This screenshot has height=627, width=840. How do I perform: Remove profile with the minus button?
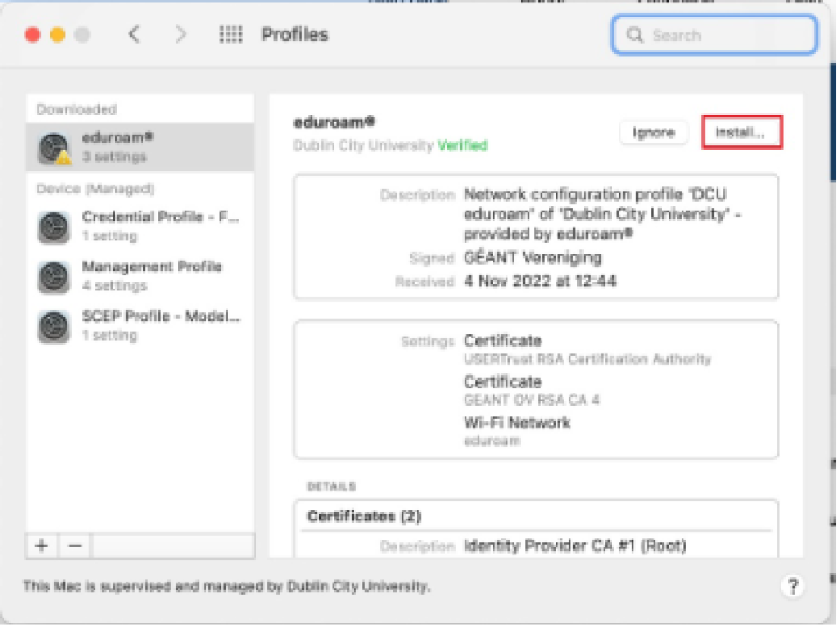(75, 546)
